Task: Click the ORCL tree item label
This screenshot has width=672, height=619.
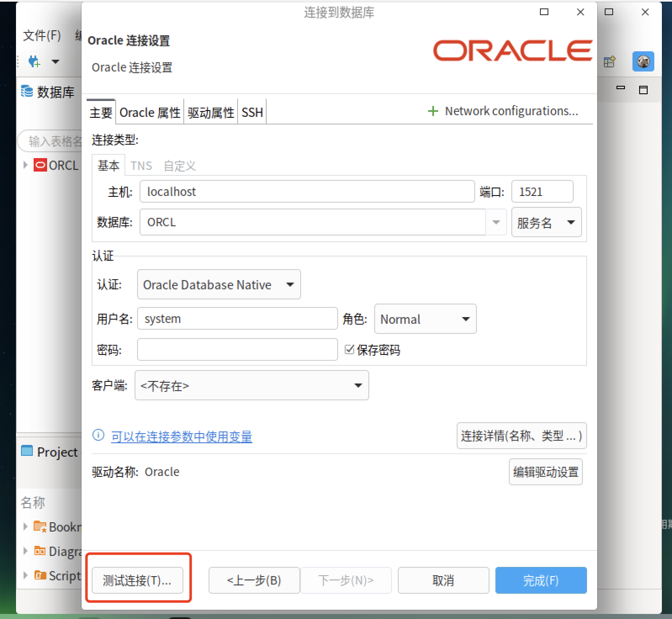Action: 63,165
